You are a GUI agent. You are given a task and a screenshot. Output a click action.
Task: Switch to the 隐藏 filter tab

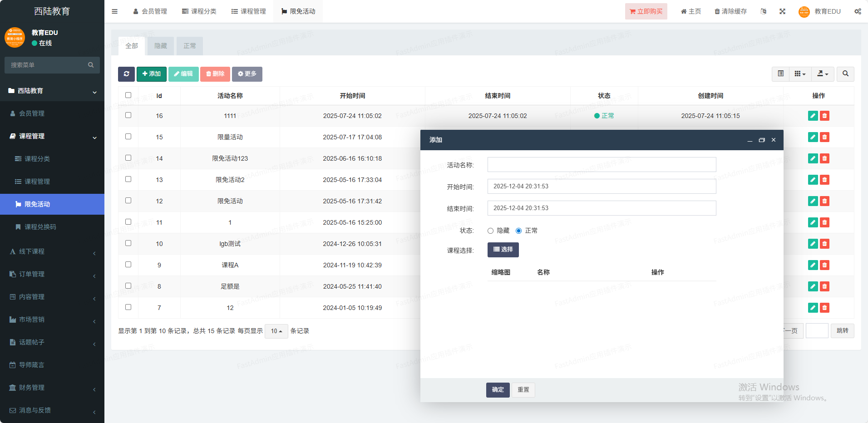[161, 46]
